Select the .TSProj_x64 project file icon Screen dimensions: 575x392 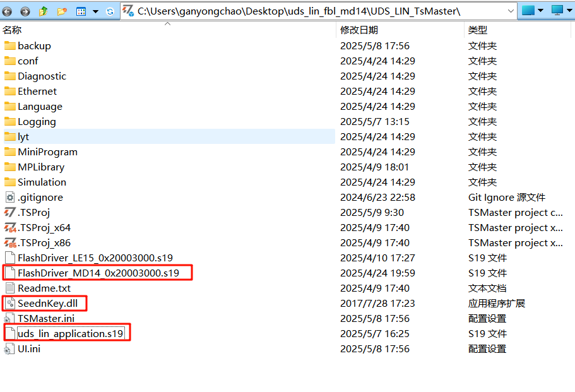[x=10, y=228]
